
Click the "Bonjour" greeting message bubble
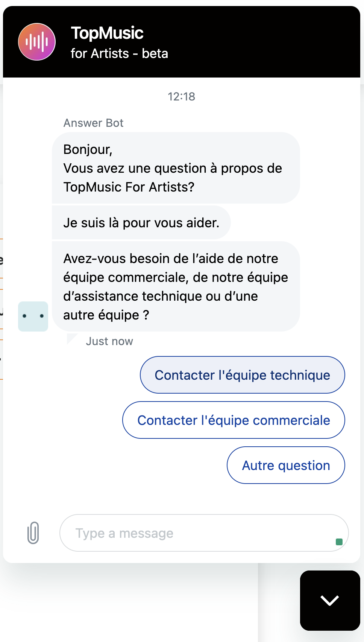176,168
